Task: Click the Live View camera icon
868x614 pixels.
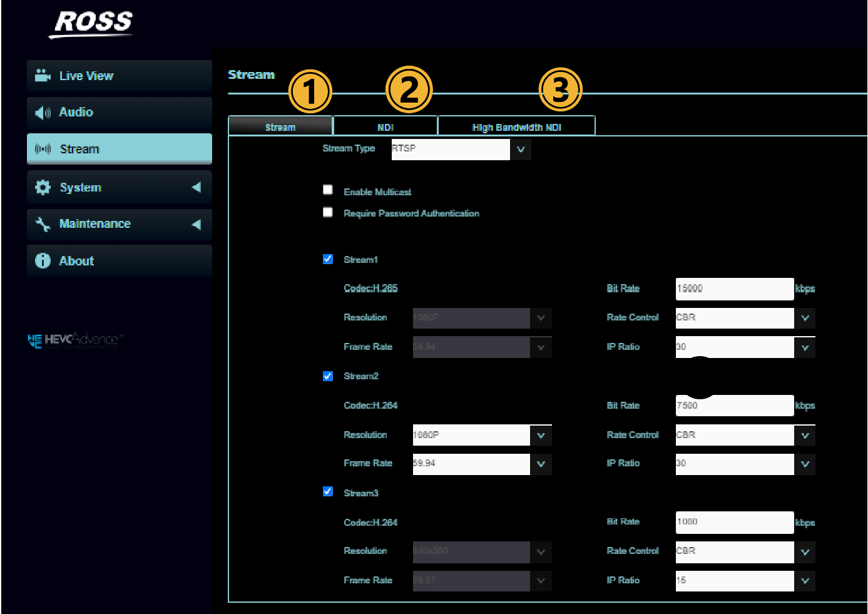Action: pos(43,76)
